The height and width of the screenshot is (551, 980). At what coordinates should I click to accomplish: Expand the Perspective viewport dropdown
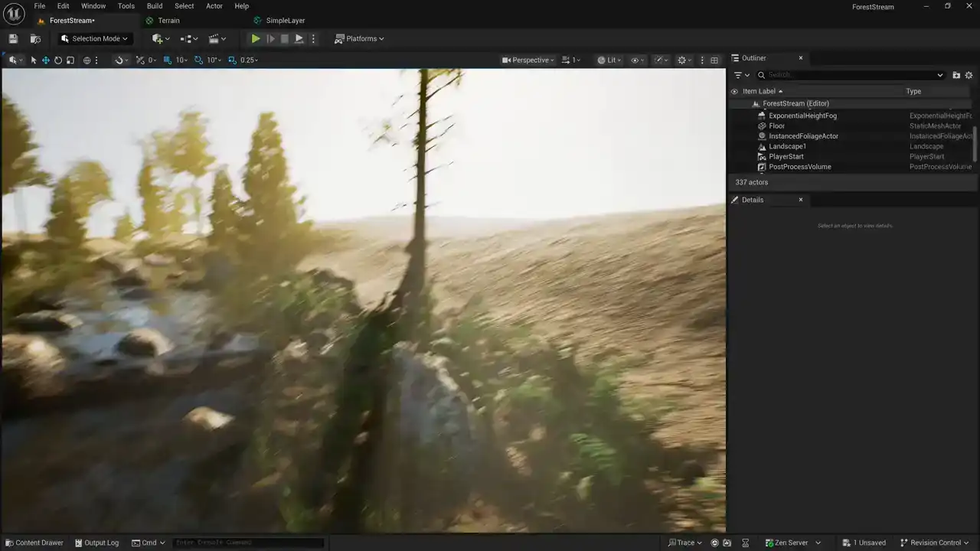click(x=528, y=60)
